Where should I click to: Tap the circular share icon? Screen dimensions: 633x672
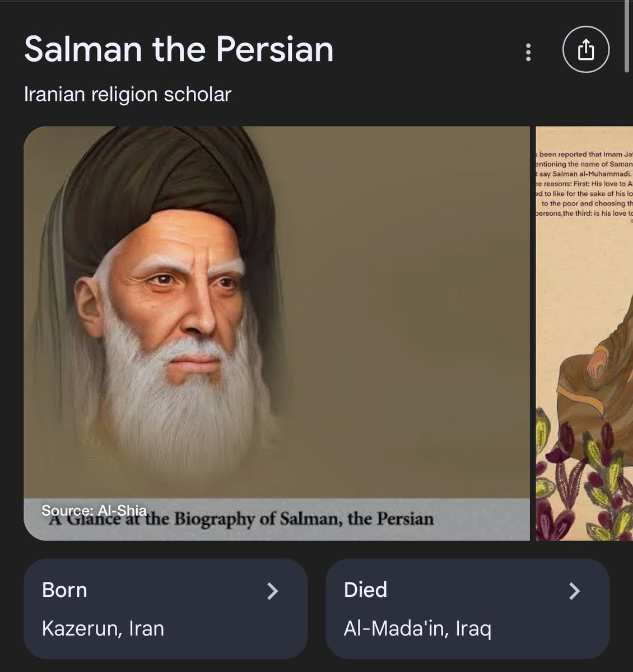(x=586, y=50)
